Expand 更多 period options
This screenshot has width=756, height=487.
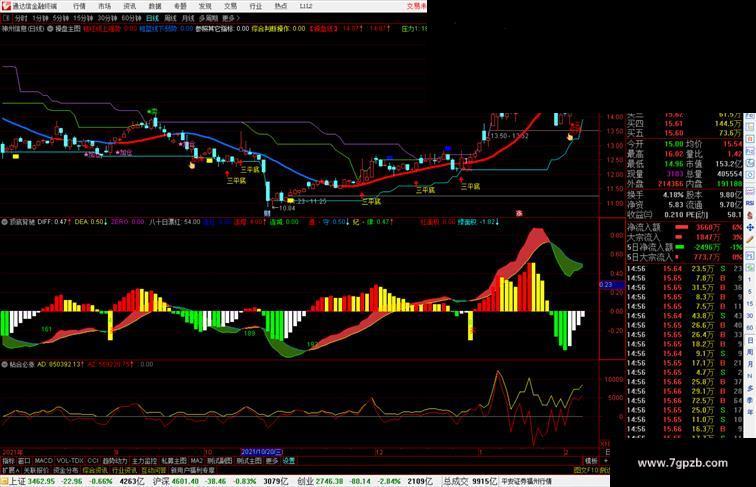pos(230,18)
